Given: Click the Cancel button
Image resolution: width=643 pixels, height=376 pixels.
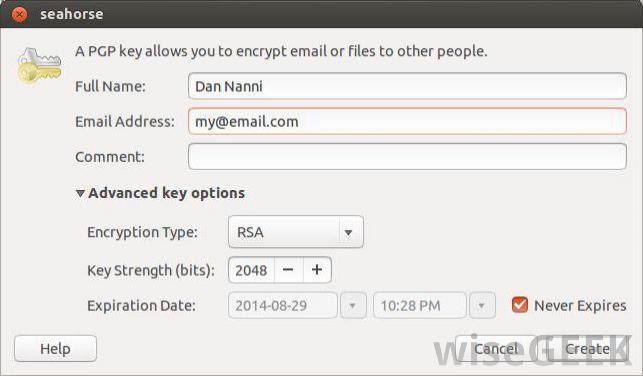Looking at the screenshot, I should coord(495,349).
